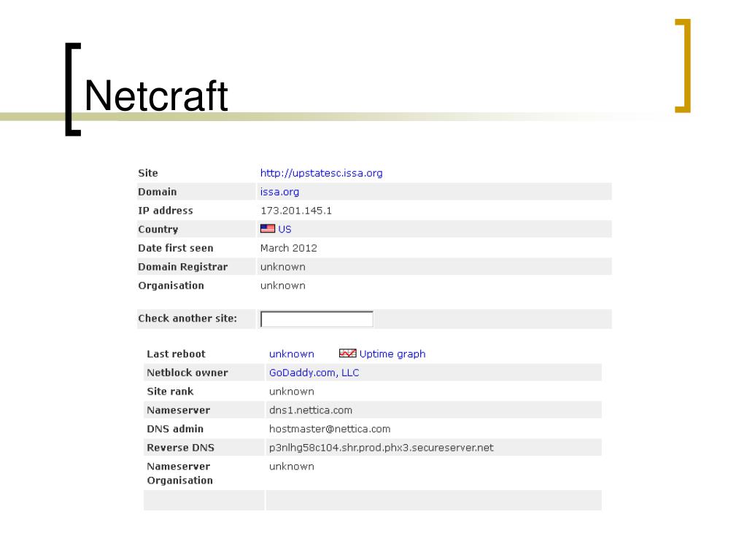Open the http://upstatesc.issa.org site link
Image resolution: width=747 pixels, height=560 pixels.
click(x=321, y=174)
